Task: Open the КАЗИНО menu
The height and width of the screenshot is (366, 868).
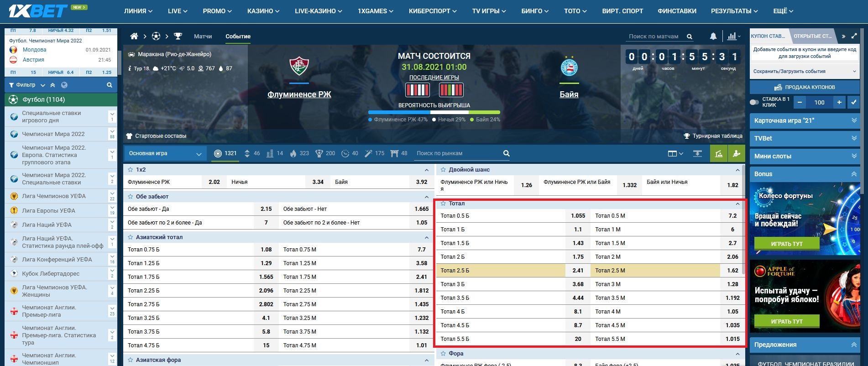Action: pos(263,11)
